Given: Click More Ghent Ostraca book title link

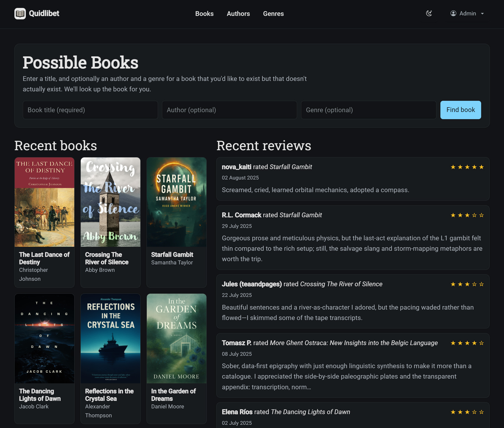Looking at the screenshot, I should pos(354,343).
